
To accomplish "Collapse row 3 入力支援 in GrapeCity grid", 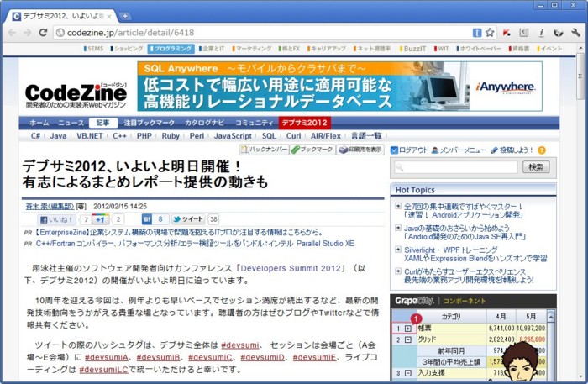I will 408,373.
